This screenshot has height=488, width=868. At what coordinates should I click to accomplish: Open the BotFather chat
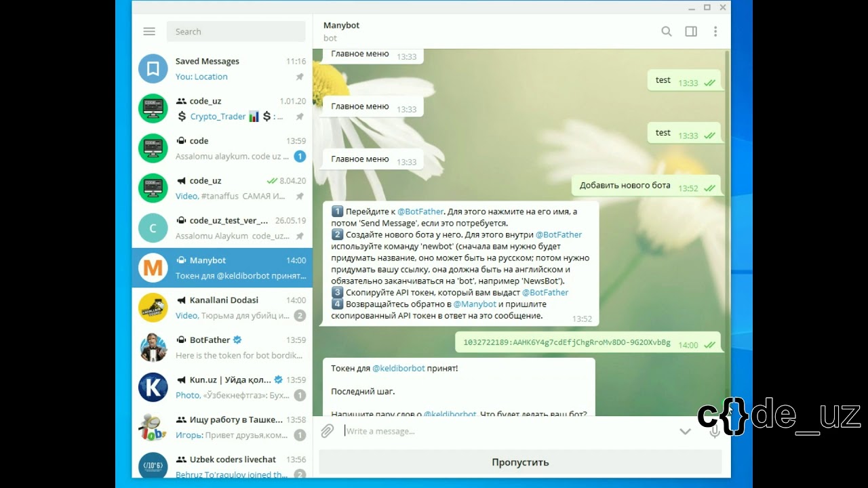point(222,348)
